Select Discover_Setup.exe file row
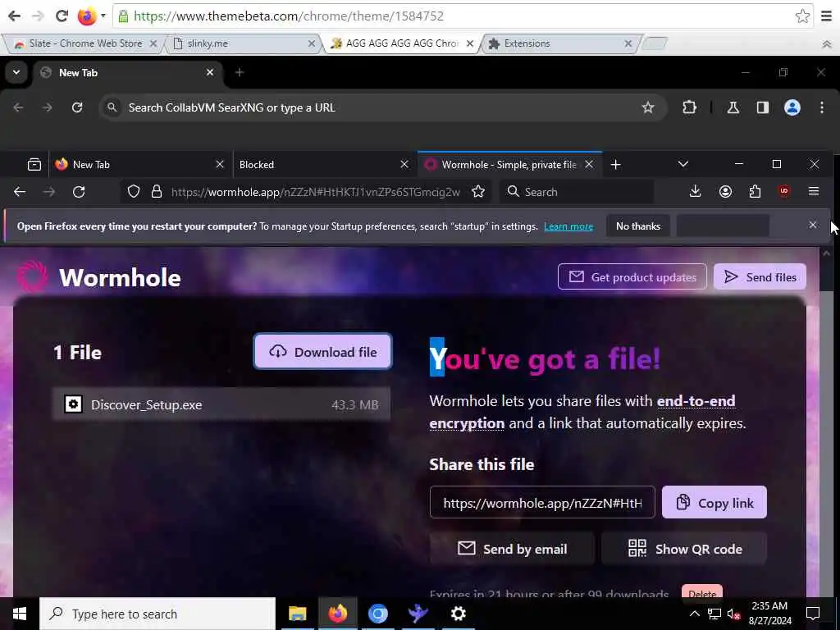Image resolution: width=840 pixels, height=630 pixels. point(221,404)
